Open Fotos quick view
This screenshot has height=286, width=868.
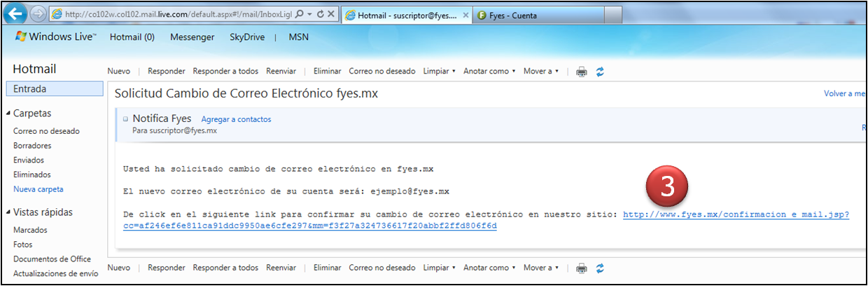point(22,245)
